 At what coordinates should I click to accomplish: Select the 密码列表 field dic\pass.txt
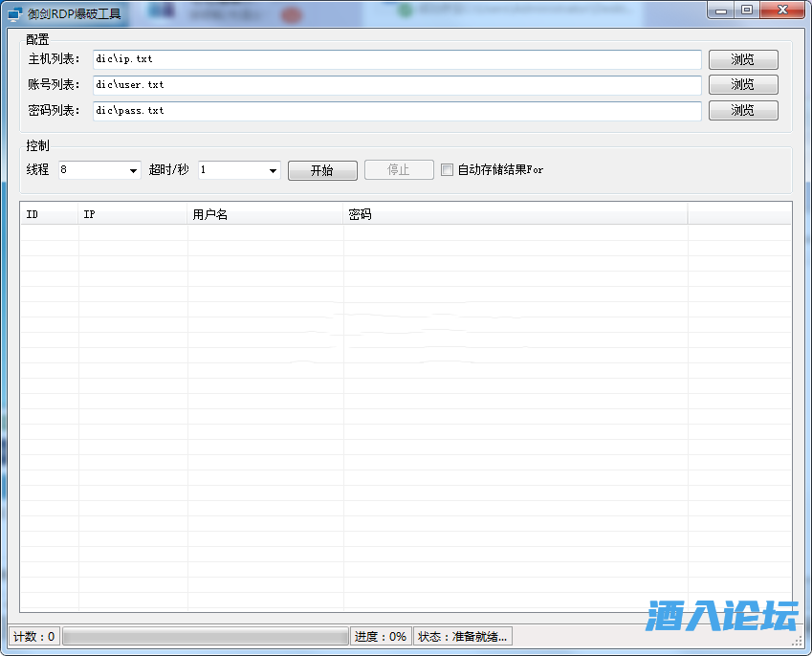(x=397, y=111)
